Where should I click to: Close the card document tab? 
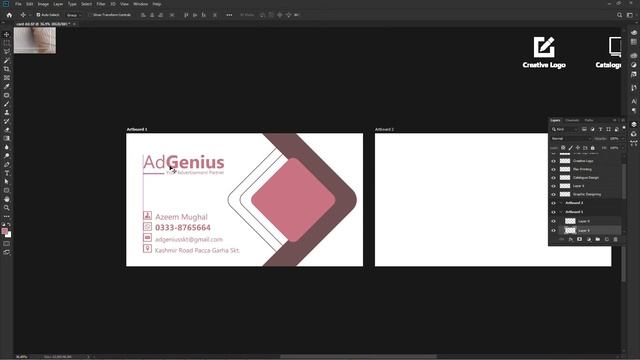point(74,24)
